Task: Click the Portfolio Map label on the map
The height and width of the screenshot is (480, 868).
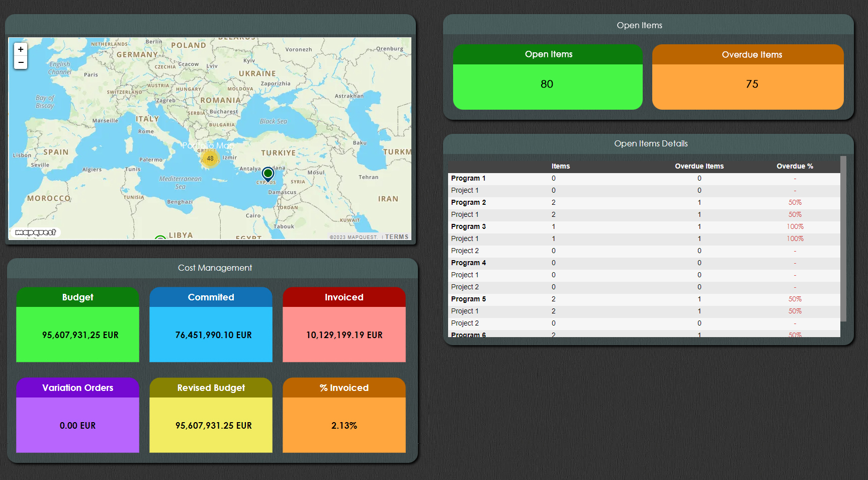Action: click(208, 145)
